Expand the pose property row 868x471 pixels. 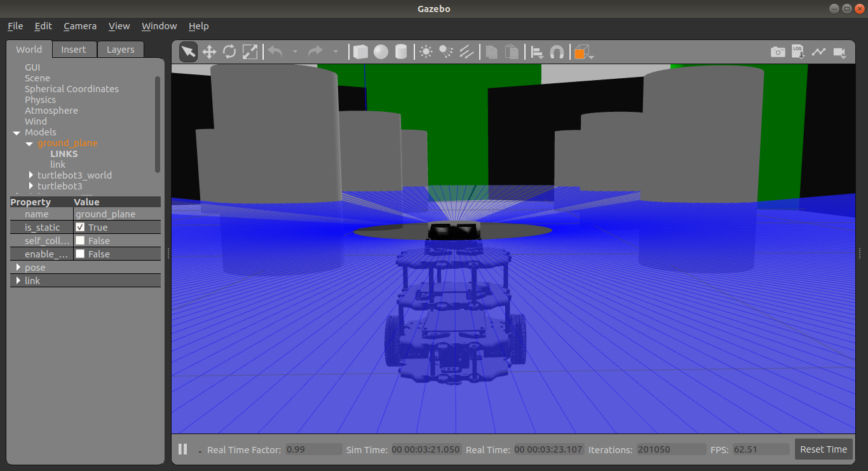[17, 267]
